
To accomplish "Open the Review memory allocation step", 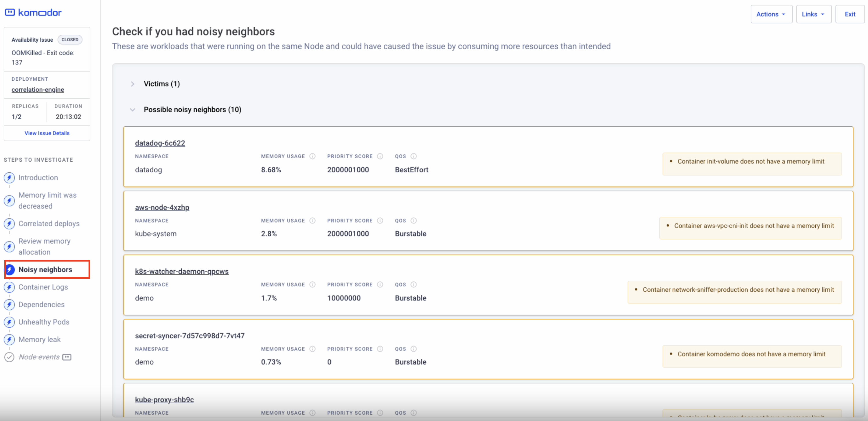I will pos(45,247).
